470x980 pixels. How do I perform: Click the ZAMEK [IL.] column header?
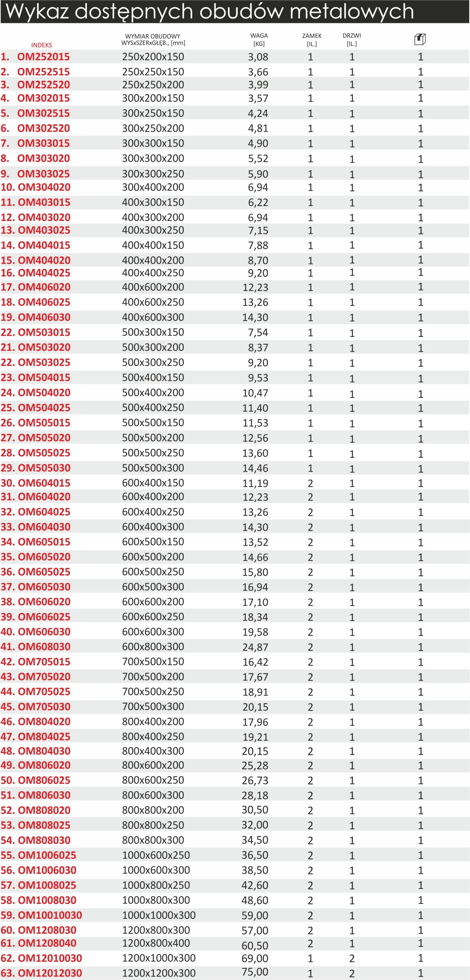point(312,39)
